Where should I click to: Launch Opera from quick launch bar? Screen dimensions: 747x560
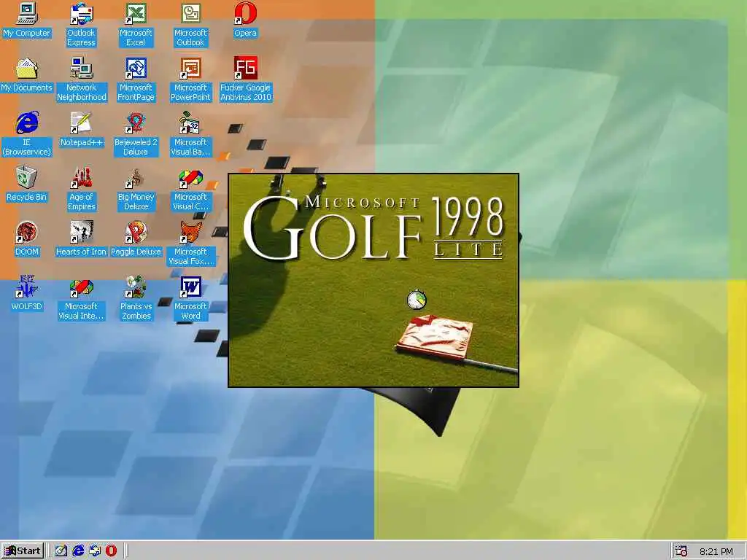111,551
